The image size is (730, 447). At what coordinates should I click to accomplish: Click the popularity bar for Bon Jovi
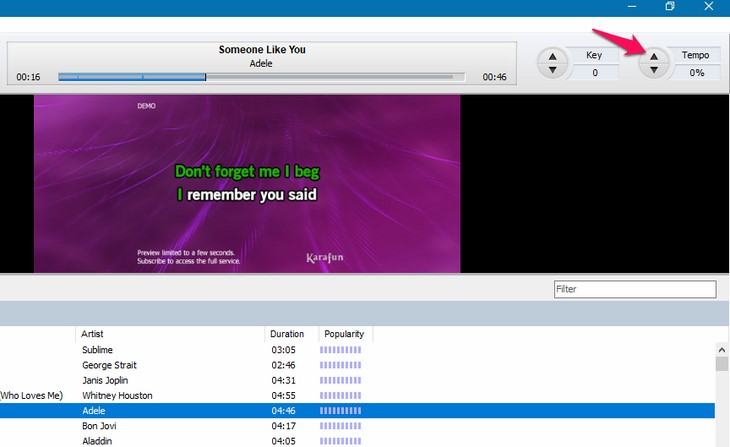[x=340, y=426]
